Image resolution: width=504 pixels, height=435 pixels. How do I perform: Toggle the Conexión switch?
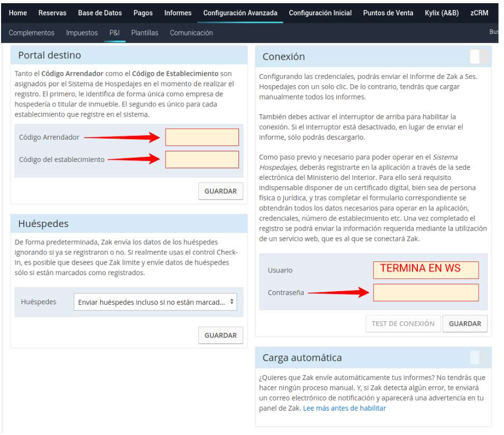[x=479, y=57]
